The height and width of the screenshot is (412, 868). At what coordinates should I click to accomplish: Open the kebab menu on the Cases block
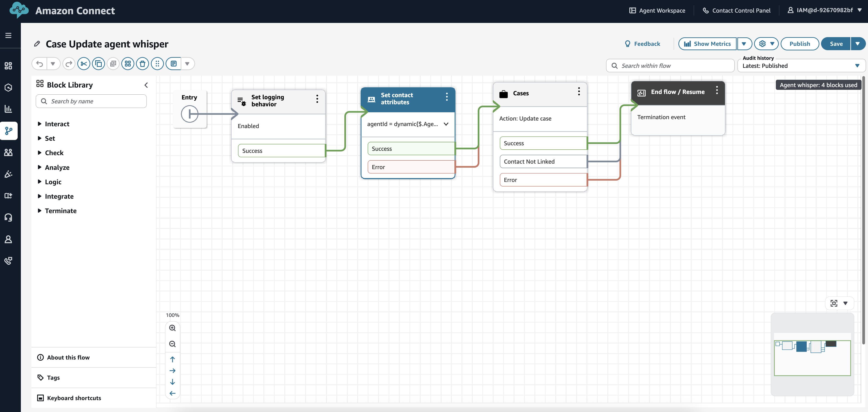point(579,91)
